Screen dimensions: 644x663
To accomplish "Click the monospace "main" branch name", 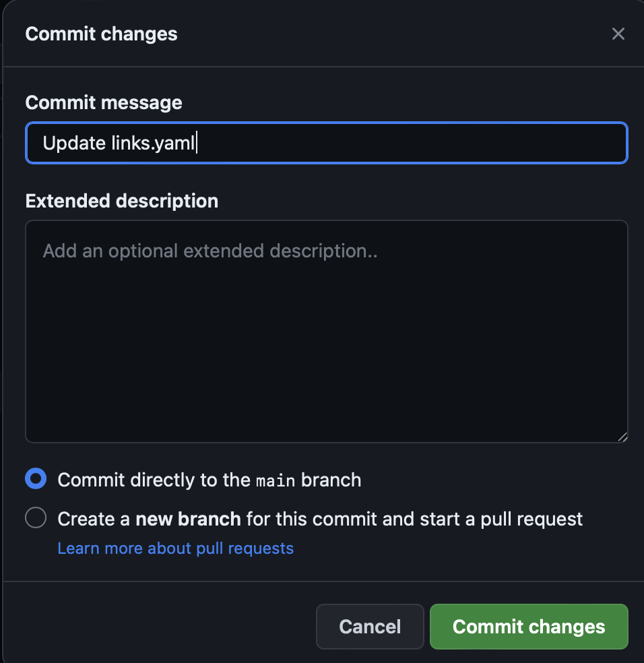I will click(x=276, y=480).
